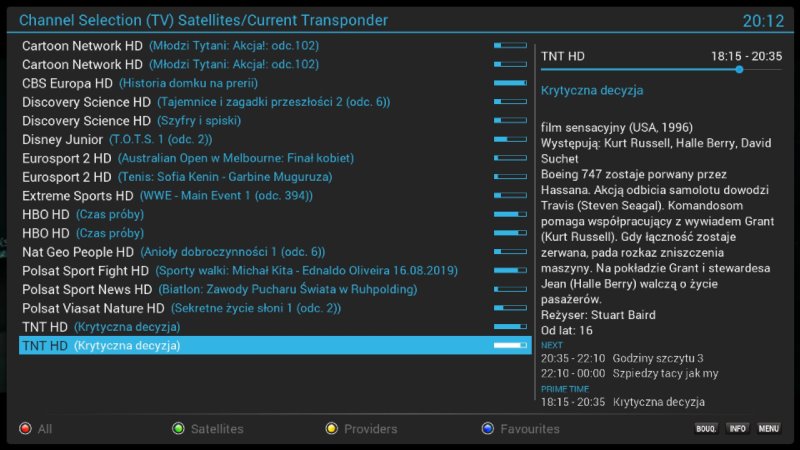The image size is (800, 450).
Task: Click next event Godziny szczytu 3
Action: pyautogui.click(x=658, y=358)
